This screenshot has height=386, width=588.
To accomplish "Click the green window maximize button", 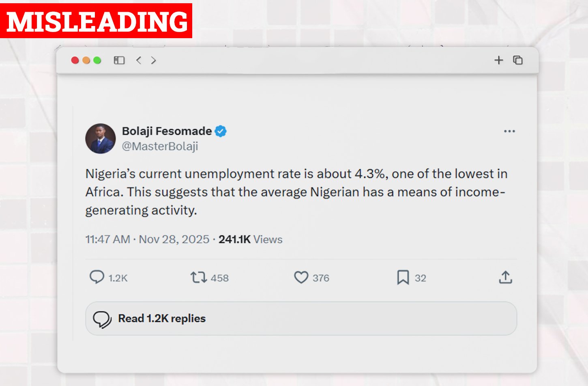I will point(97,60).
